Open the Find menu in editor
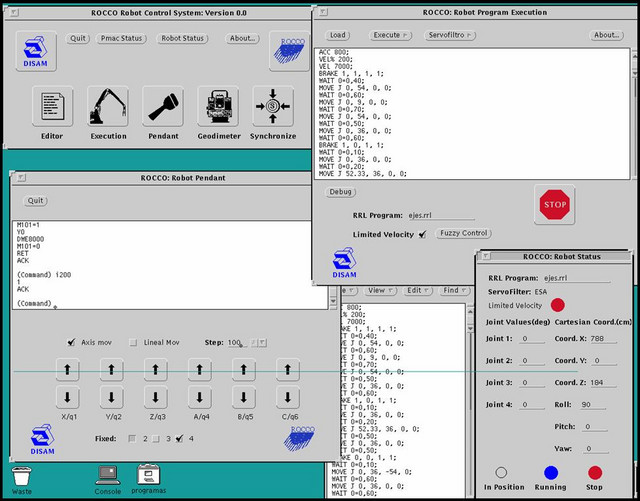The height and width of the screenshot is (501, 640). (x=453, y=290)
